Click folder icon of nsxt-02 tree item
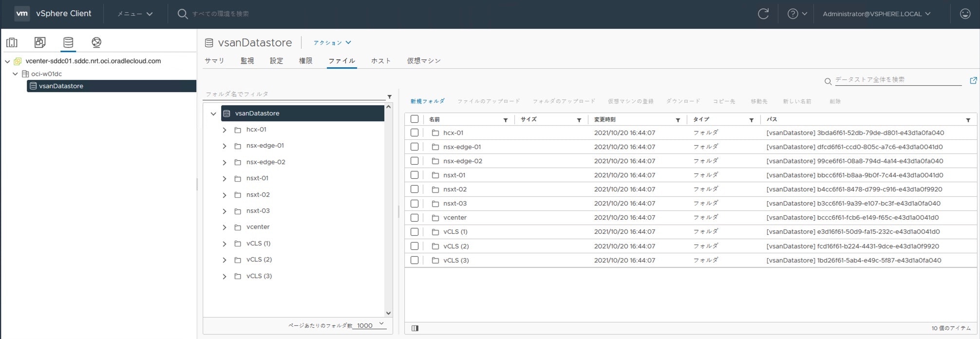The width and height of the screenshot is (980, 339). tap(238, 195)
